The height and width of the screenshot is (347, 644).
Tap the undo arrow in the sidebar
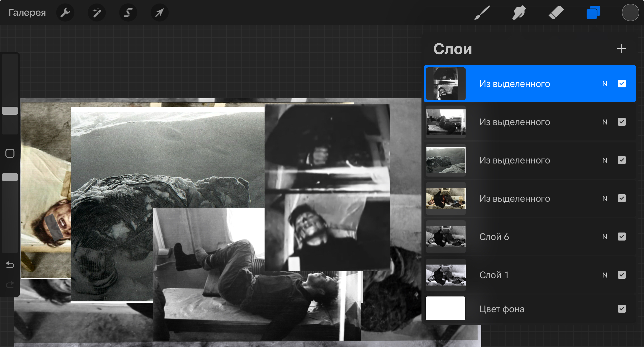click(10, 265)
